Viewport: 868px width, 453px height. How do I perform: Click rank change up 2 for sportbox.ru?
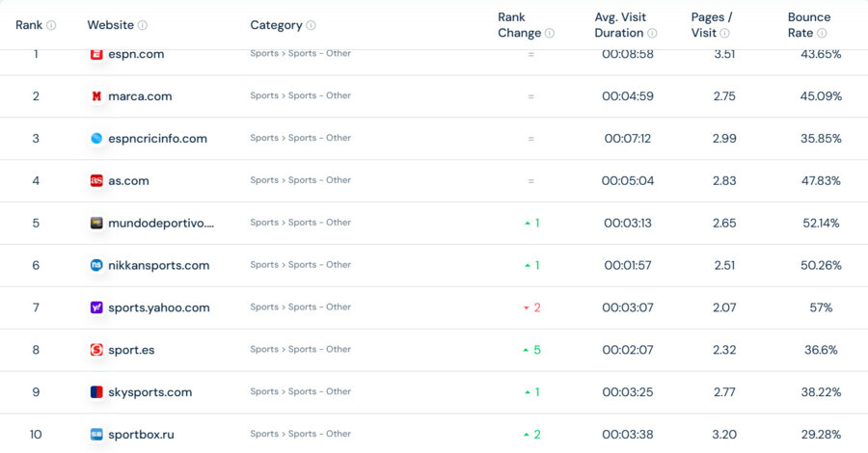532,435
